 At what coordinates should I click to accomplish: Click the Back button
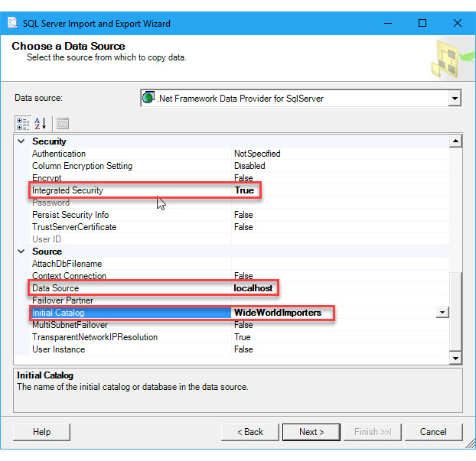(250, 432)
